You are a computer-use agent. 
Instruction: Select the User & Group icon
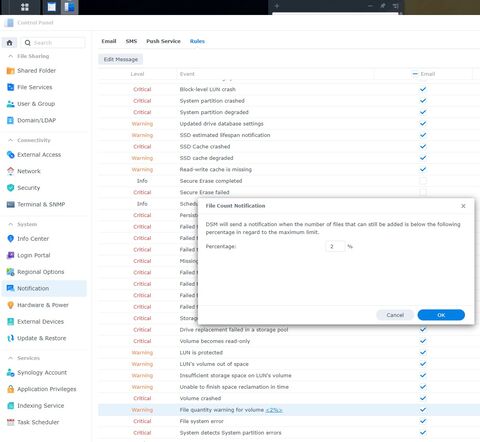point(11,104)
